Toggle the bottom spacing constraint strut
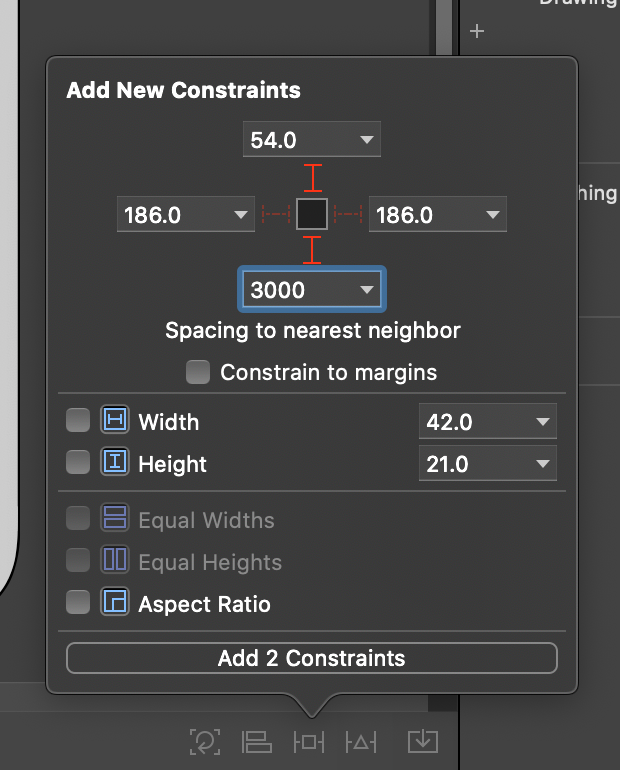 tap(313, 249)
